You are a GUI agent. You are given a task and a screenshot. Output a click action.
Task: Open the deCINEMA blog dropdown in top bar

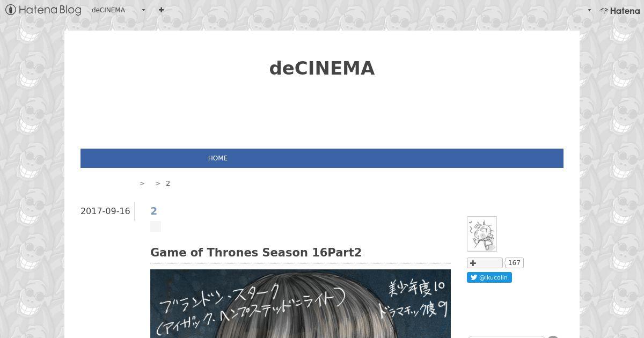pyautogui.click(x=119, y=10)
